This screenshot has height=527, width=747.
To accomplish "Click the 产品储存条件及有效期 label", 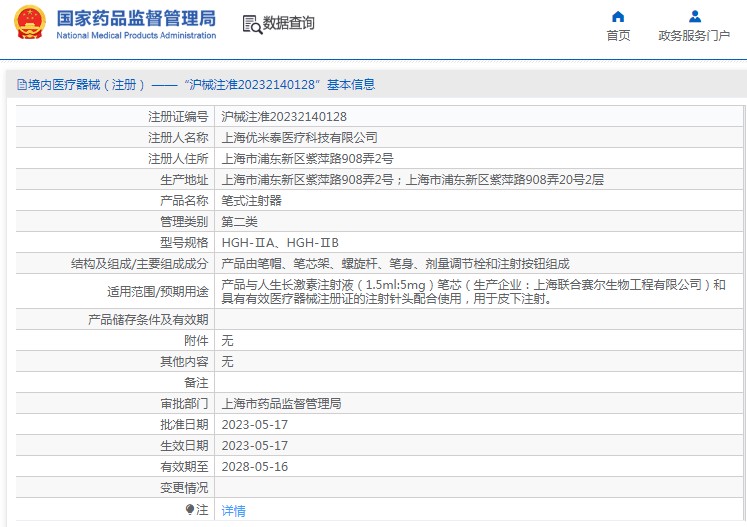I will 148,320.
